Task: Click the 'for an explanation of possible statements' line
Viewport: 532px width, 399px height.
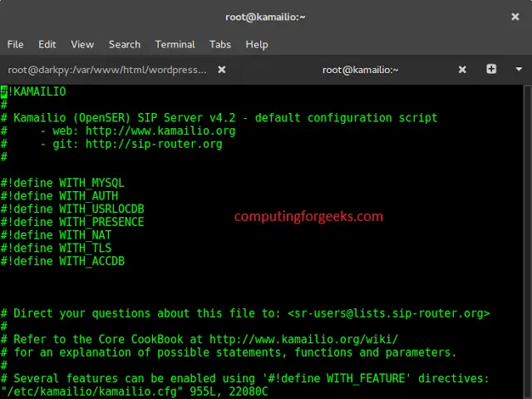Action: tap(229, 352)
